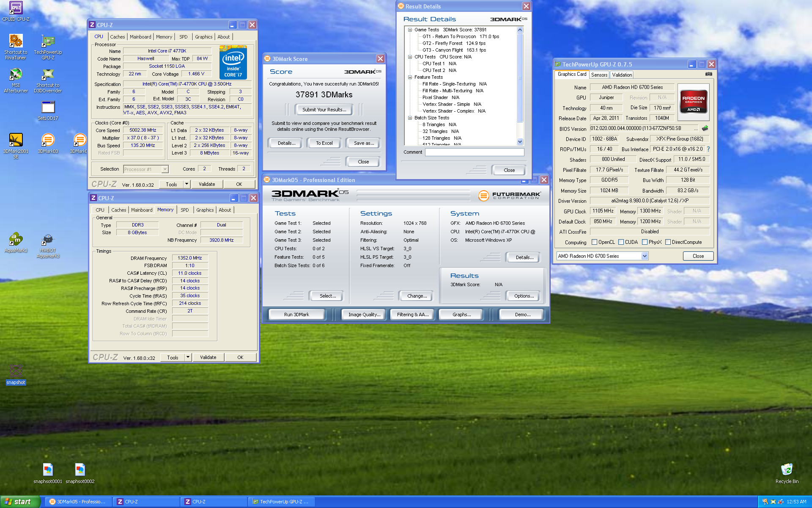Image resolution: width=812 pixels, height=508 pixels.
Task: Collapse the Feature Tests tree node
Action: pyautogui.click(x=410, y=77)
